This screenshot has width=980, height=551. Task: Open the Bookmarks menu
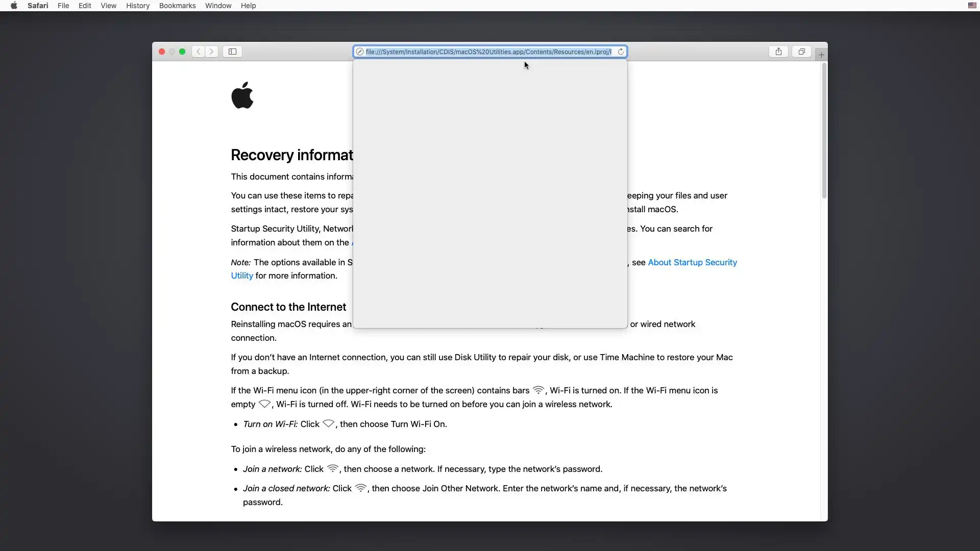tap(177, 6)
